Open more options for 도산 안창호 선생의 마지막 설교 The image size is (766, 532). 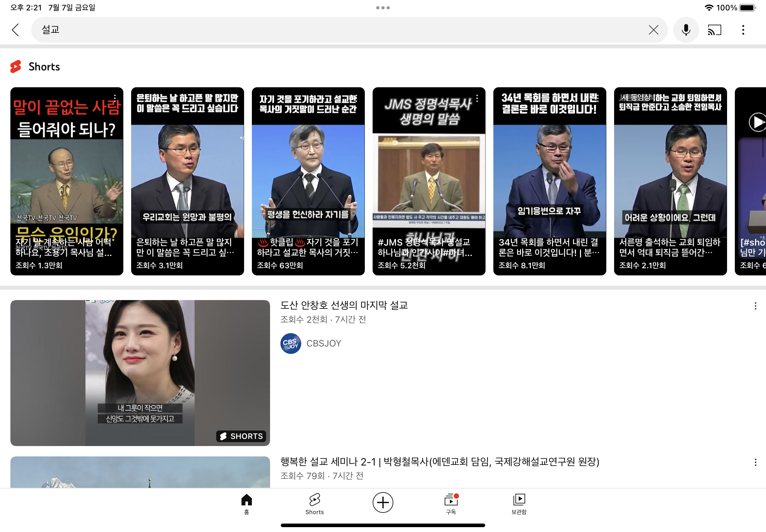pos(755,306)
